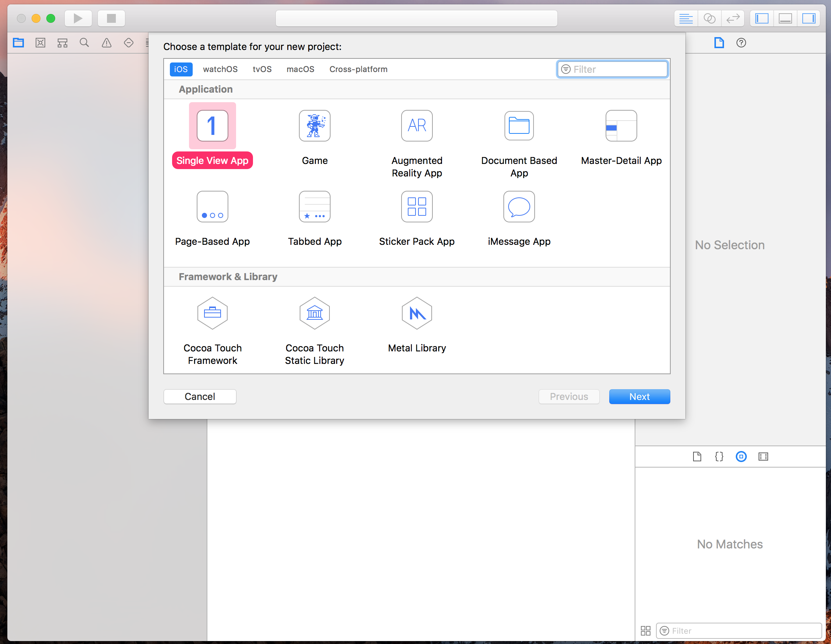Viewport: 831px width, 644px height.
Task: Toggle the left navigator panel visibility
Action: (x=762, y=18)
